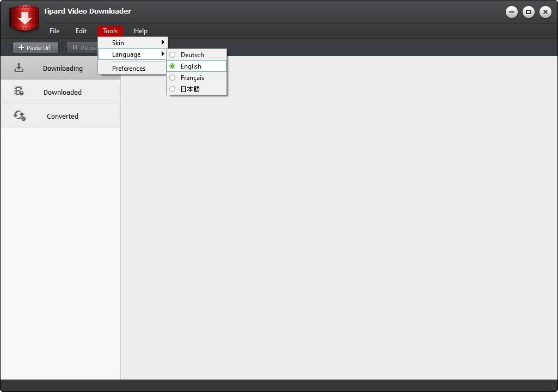
Task: Switch to the Downloading tab
Action: click(x=60, y=68)
